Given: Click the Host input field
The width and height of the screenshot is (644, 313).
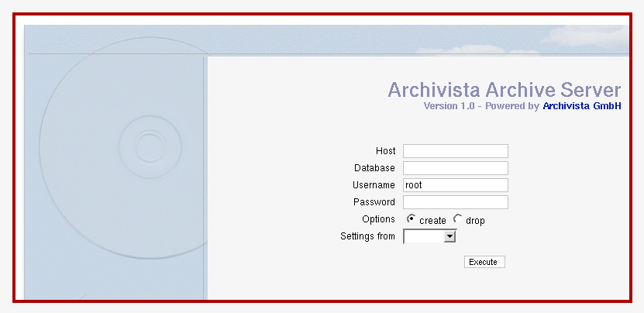Looking at the screenshot, I should (456, 151).
